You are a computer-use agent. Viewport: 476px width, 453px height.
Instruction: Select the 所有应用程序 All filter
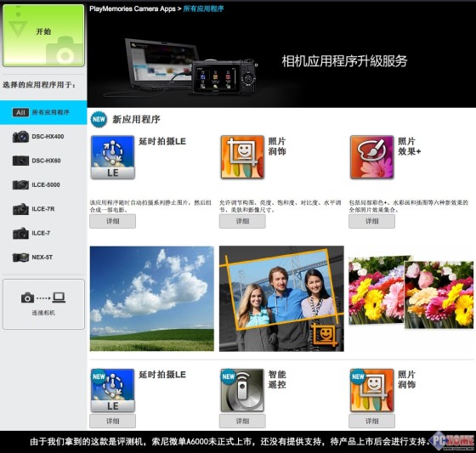point(43,112)
